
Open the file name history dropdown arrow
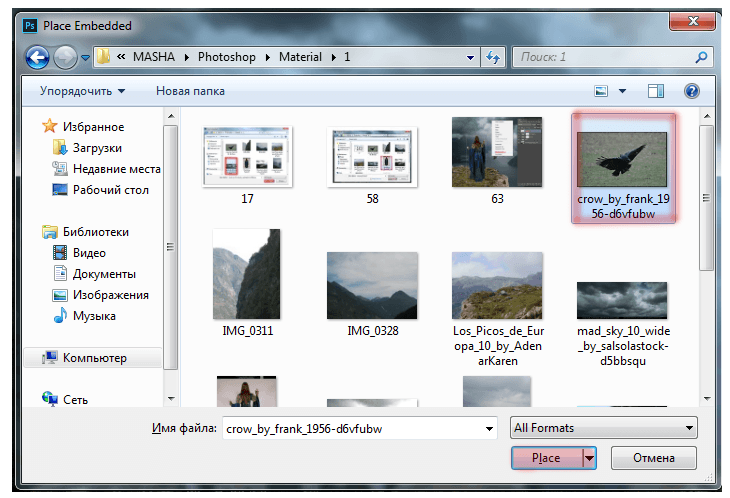(x=489, y=428)
